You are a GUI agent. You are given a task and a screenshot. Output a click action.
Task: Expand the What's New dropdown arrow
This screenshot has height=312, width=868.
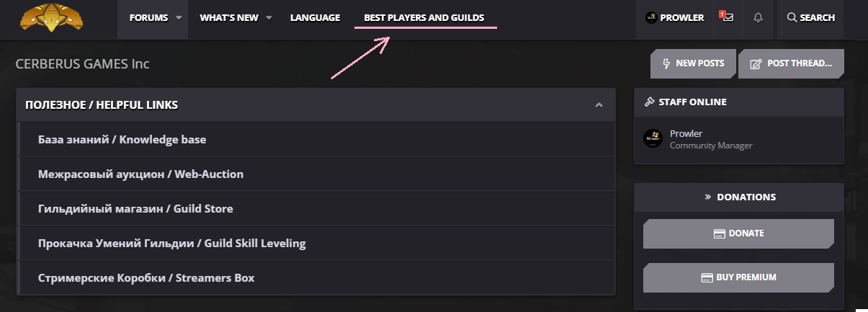coord(269,18)
